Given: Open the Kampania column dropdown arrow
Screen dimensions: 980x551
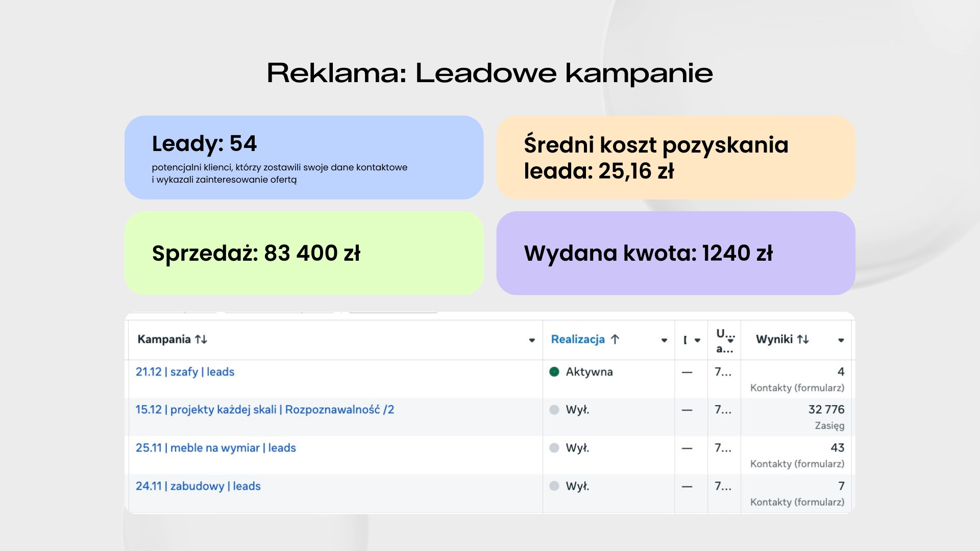Looking at the screenshot, I should pos(531,340).
